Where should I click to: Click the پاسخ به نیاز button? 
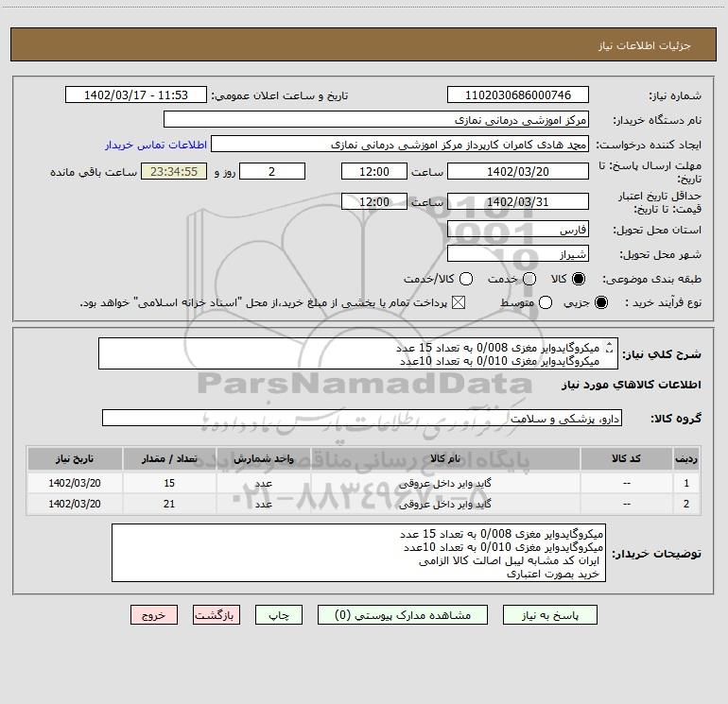549,615
